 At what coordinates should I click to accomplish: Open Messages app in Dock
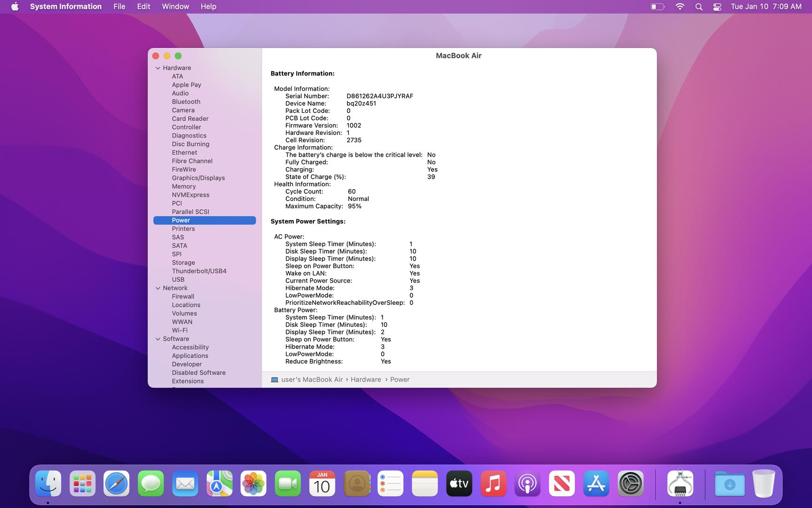[x=151, y=484]
